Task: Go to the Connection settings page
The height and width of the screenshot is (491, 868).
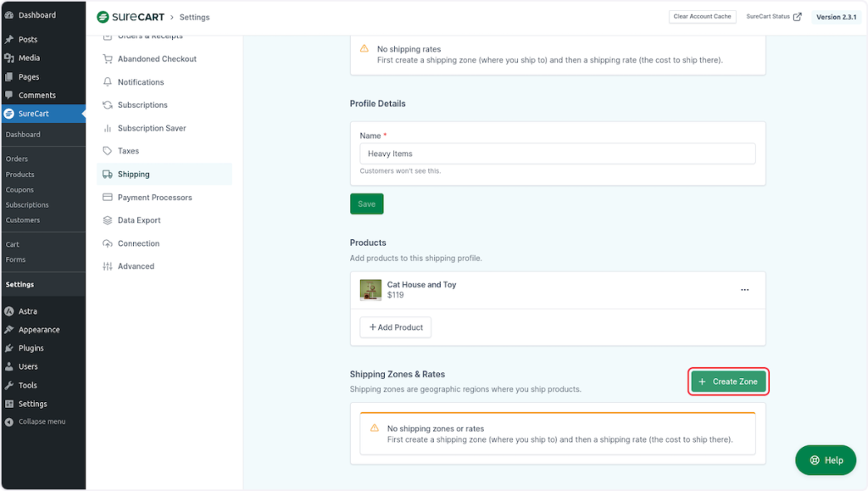Action: [x=138, y=243]
